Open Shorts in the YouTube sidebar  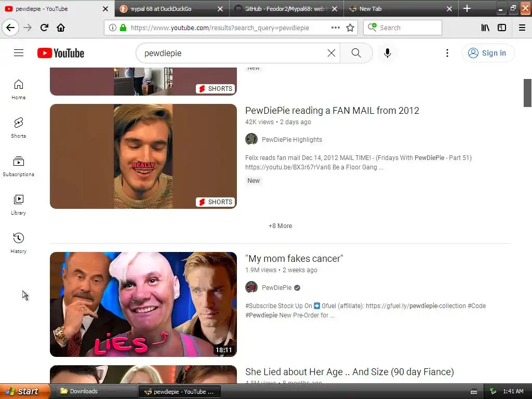coord(19,128)
